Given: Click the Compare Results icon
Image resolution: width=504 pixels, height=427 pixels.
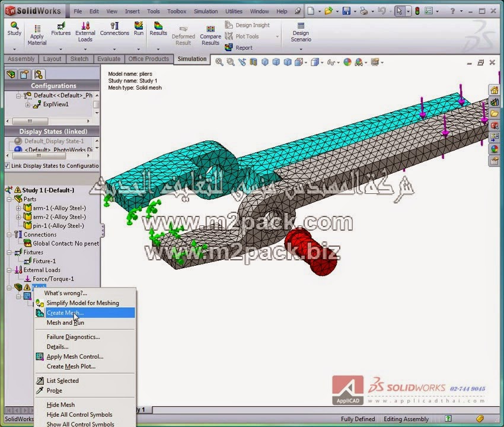Looking at the screenshot, I should pyautogui.click(x=210, y=29).
